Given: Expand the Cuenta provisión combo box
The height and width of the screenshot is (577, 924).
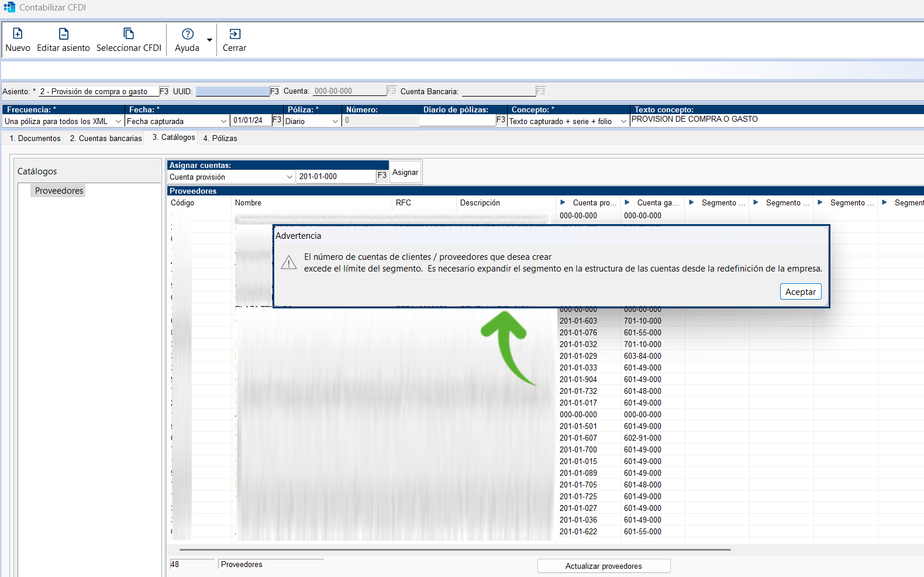Looking at the screenshot, I should tap(289, 177).
